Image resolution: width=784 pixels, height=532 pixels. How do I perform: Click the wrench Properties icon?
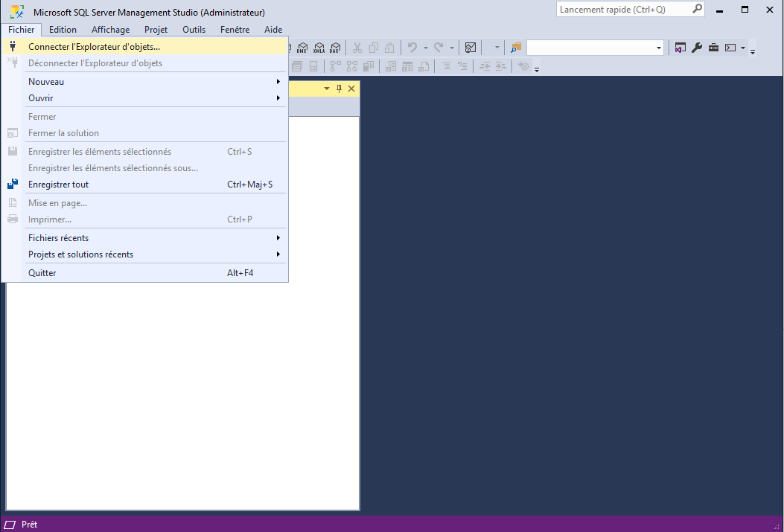tap(697, 48)
